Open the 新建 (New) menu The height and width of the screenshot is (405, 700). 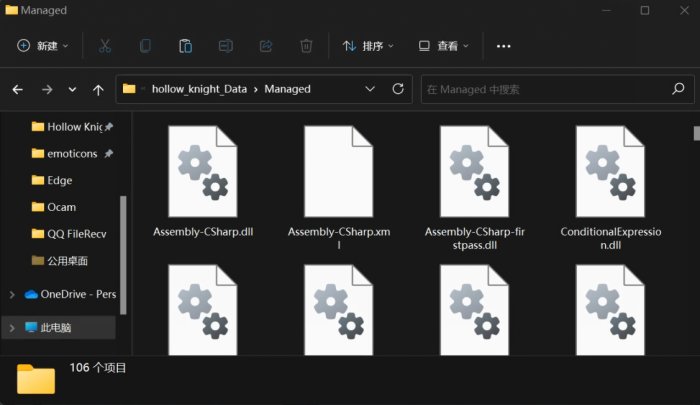coord(43,46)
